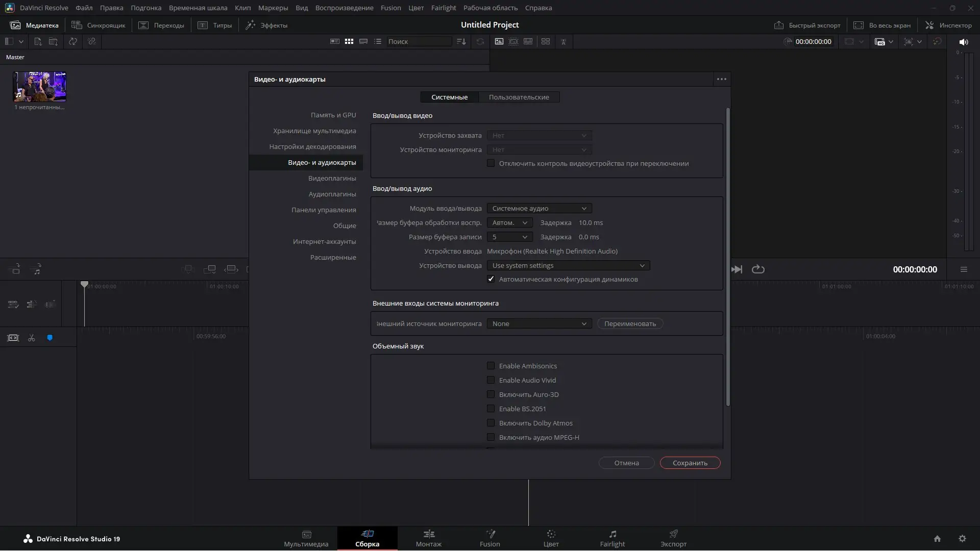
Task: Open the Fairlight menu in menu bar
Action: tap(443, 8)
